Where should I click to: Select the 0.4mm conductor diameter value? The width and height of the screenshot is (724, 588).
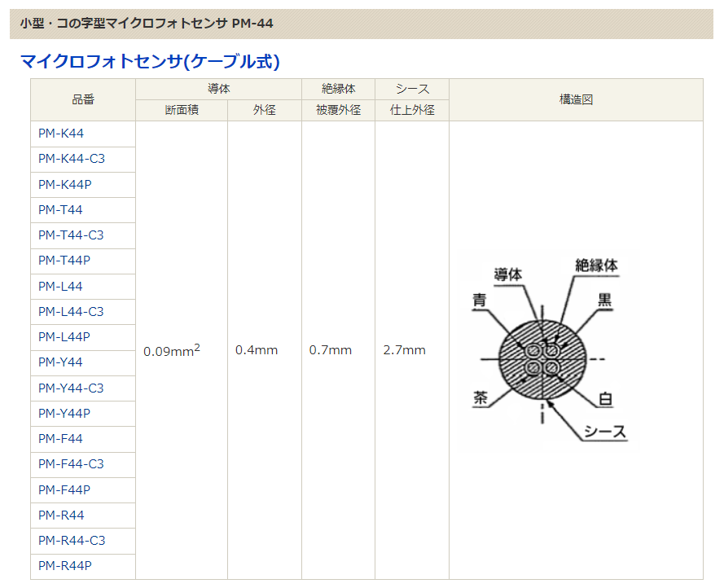click(257, 350)
